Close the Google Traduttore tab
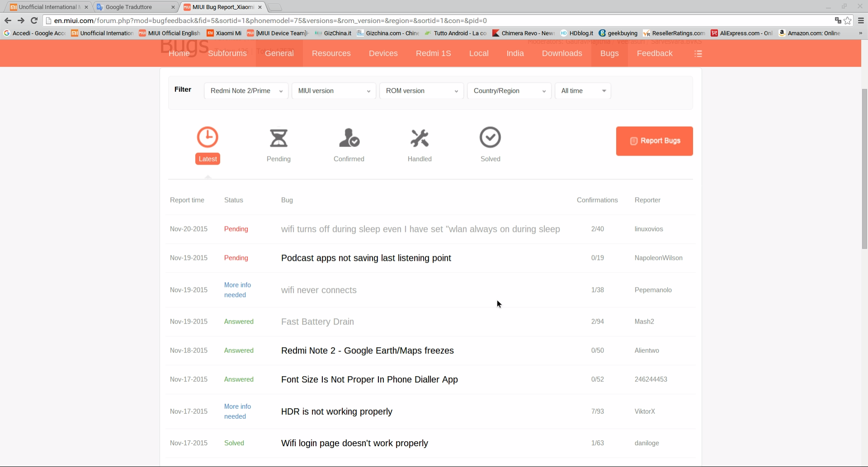This screenshot has width=868, height=467. coord(173,7)
